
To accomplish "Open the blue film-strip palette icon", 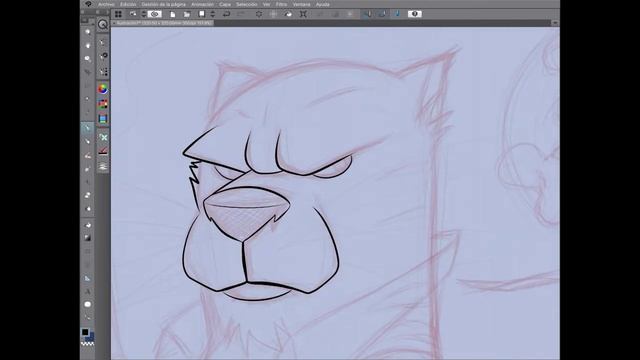I will [103, 119].
